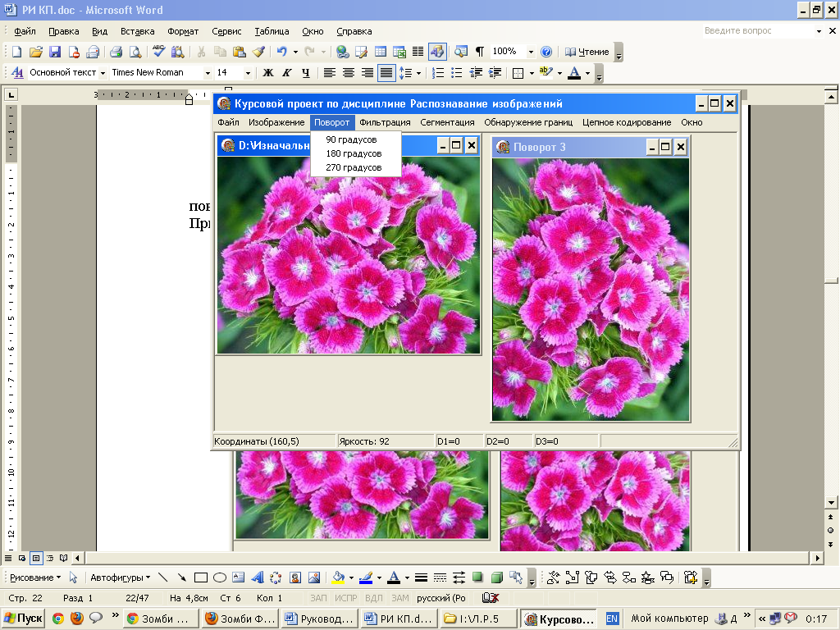Cut selection with the scissors icon
This screenshot has height=630, width=840.
pos(202,52)
